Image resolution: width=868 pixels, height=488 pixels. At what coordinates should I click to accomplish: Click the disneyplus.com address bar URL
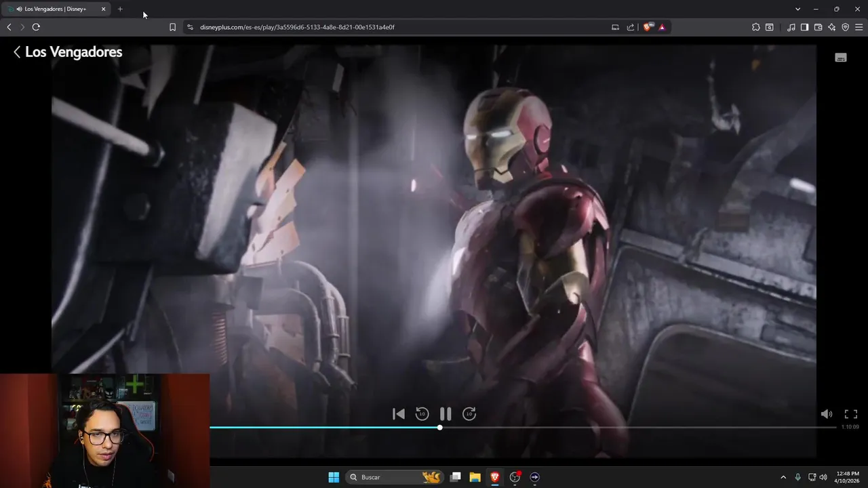(297, 27)
